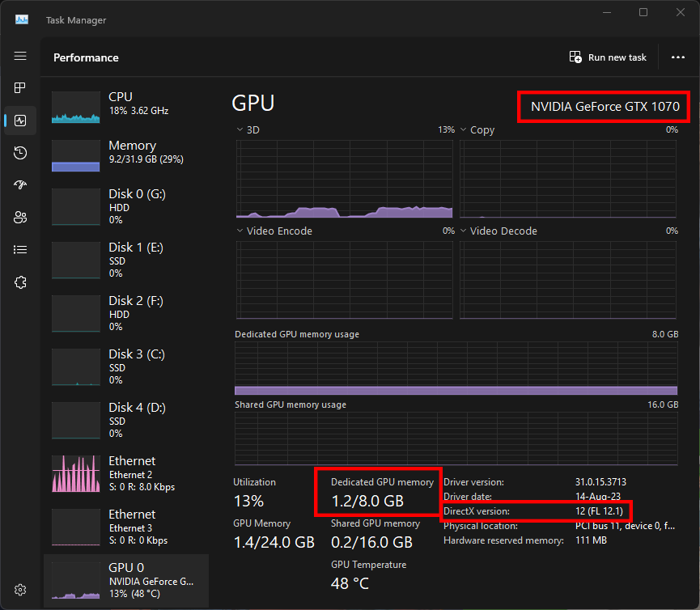Select the Performance page icon in sidebar
This screenshot has height=610, width=700.
(x=20, y=121)
